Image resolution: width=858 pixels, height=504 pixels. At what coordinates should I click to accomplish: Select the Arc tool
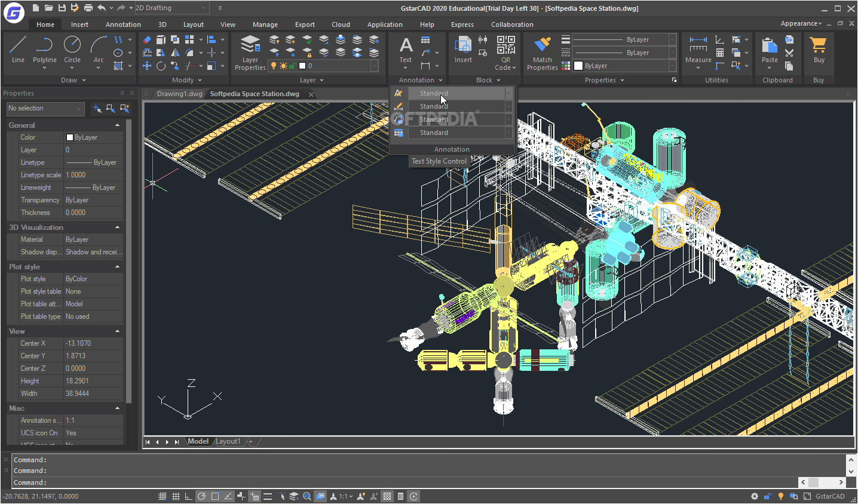(99, 49)
